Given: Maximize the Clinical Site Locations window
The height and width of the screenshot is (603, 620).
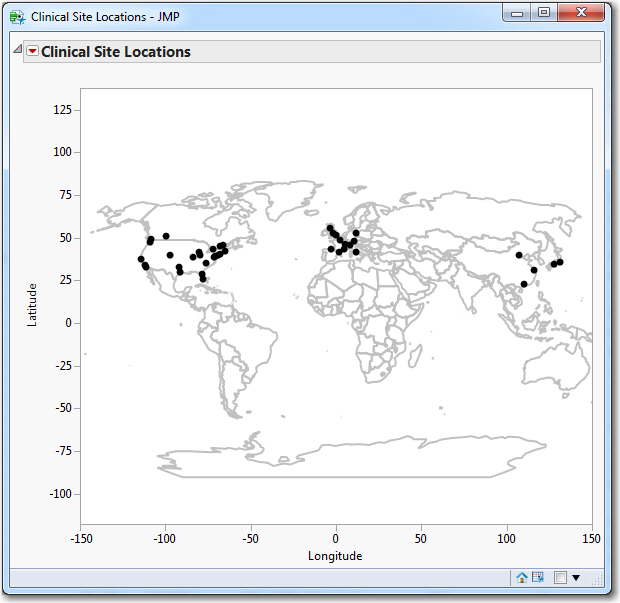Looking at the screenshot, I should (544, 13).
